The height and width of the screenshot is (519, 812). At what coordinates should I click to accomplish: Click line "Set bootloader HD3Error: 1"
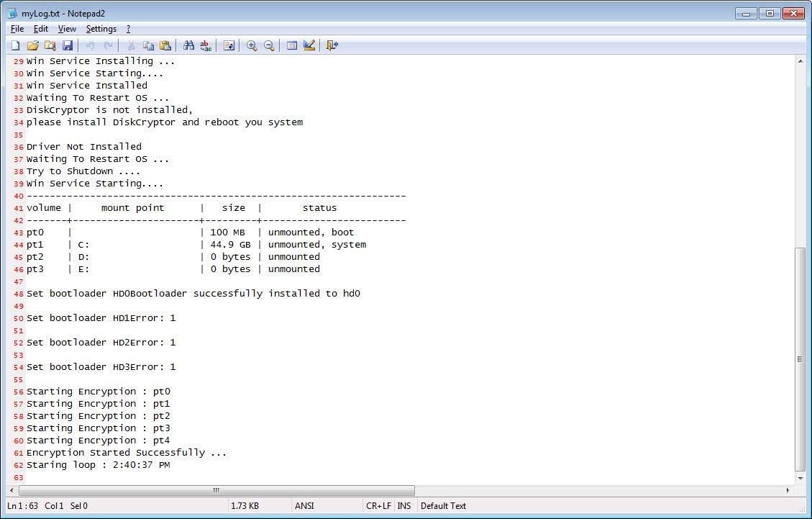click(101, 367)
